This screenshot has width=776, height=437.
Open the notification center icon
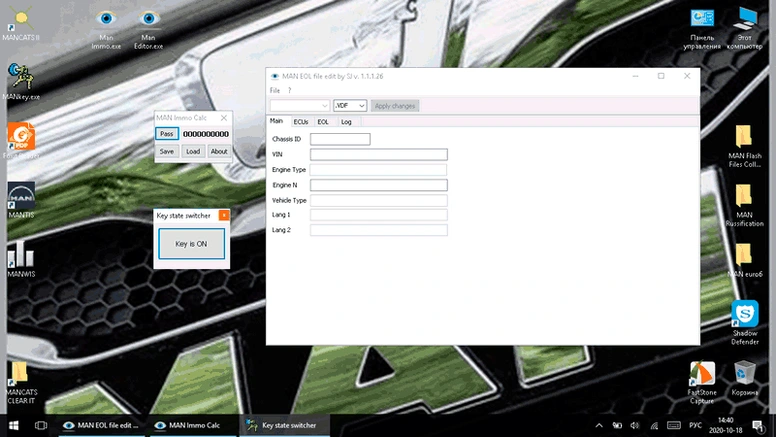coord(758,425)
